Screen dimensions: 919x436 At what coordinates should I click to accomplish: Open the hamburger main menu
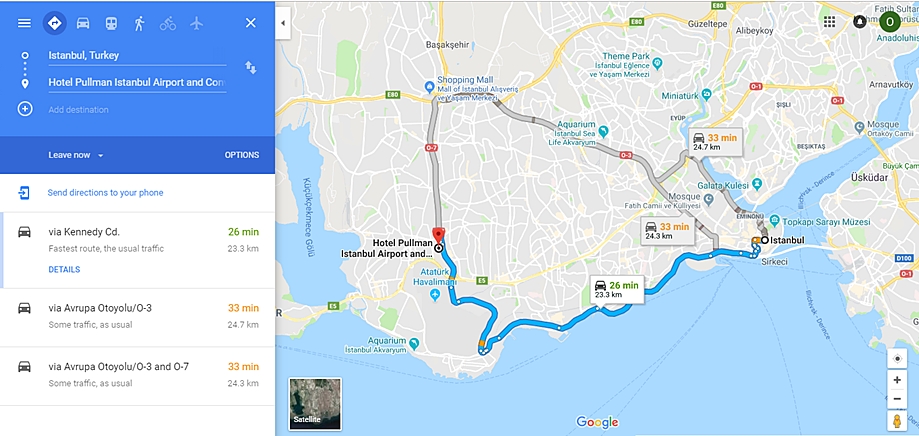tap(24, 23)
